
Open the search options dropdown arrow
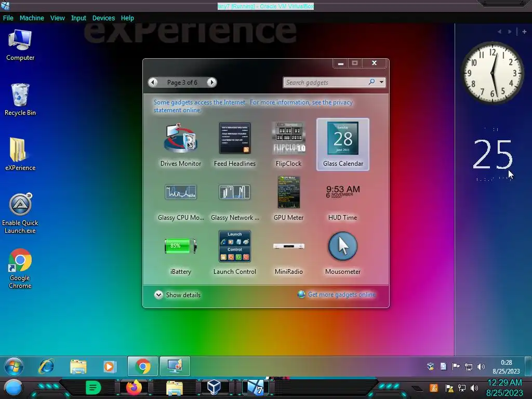click(382, 82)
